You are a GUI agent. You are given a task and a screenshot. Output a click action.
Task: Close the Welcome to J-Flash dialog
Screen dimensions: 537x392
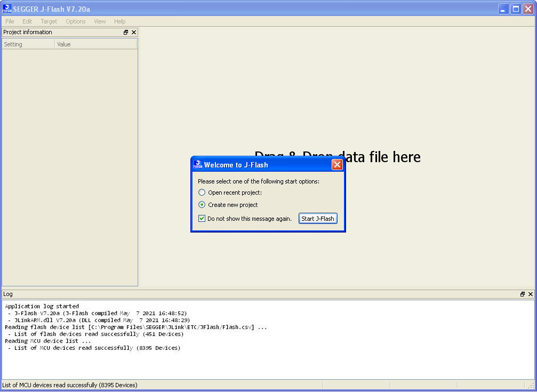[x=337, y=165]
